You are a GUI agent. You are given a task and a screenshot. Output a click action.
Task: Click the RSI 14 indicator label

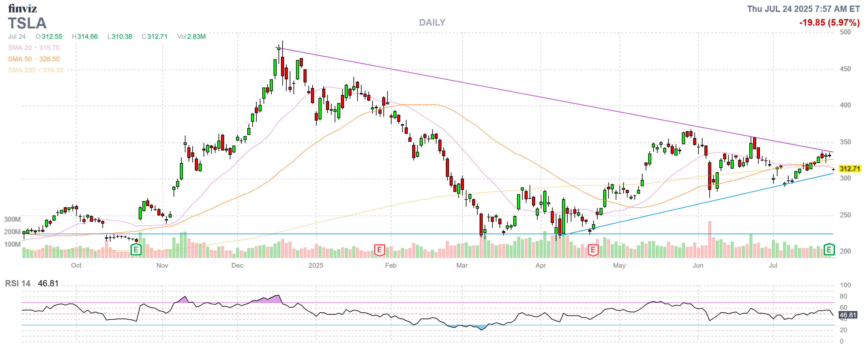(17, 283)
